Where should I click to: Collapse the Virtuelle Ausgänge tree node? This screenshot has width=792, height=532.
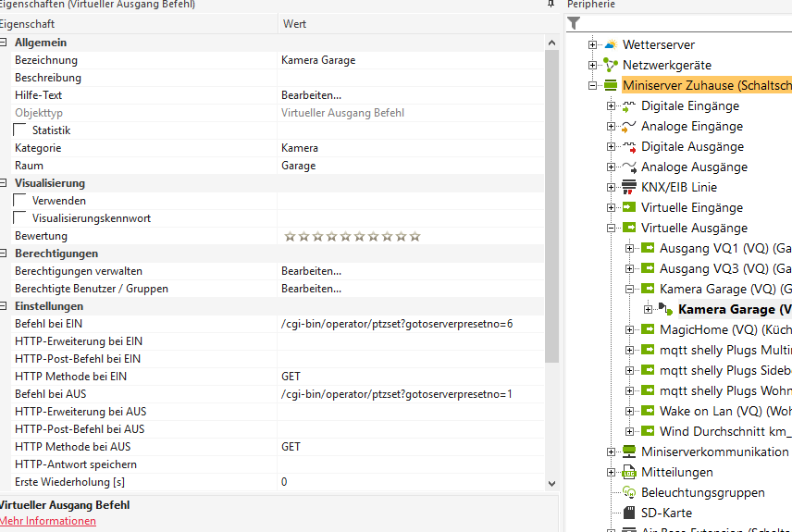click(612, 228)
